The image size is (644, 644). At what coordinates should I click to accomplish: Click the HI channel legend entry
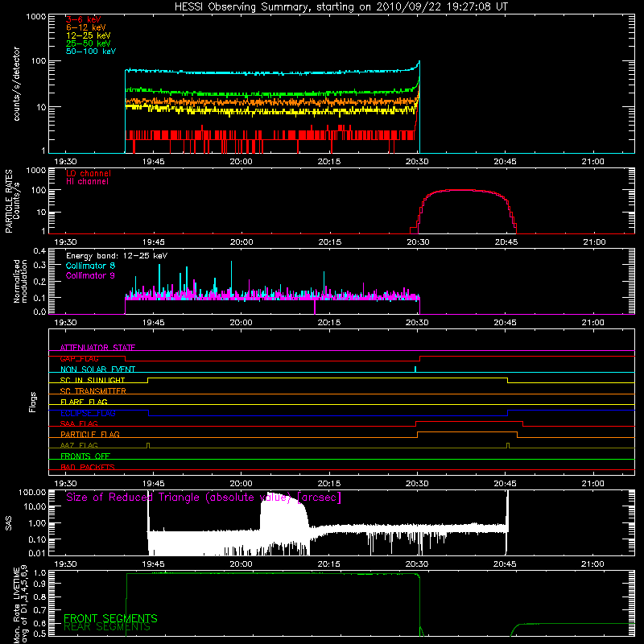click(x=88, y=182)
